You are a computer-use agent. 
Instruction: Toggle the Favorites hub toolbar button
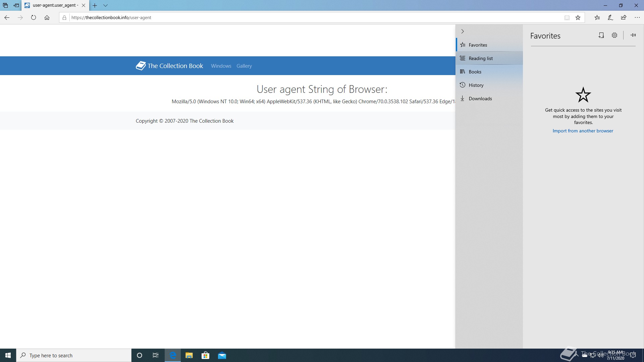[x=597, y=17]
